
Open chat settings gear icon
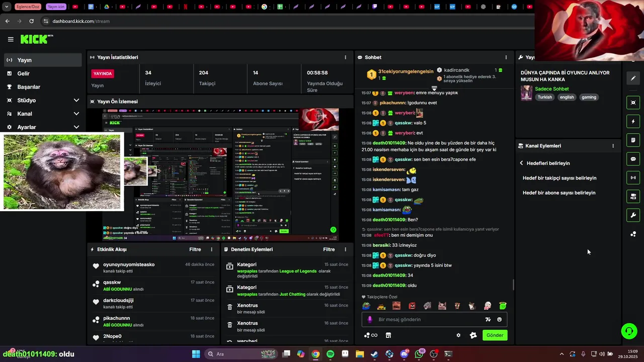point(458,335)
